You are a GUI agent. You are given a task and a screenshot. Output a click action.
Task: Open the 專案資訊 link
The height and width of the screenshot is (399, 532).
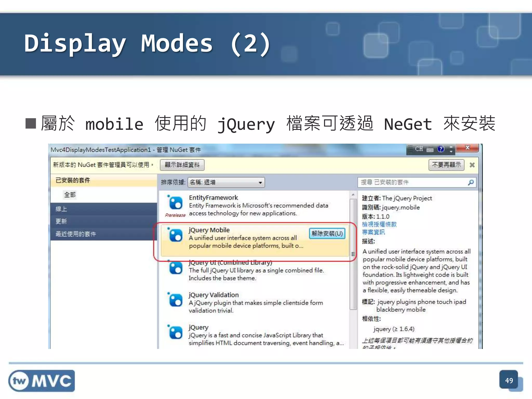pos(373,232)
